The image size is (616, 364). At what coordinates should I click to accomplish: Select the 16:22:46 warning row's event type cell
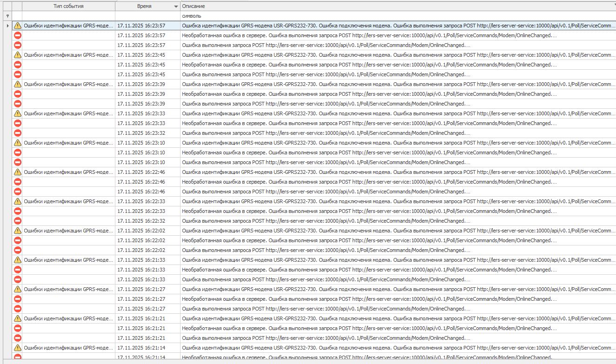tap(68, 172)
